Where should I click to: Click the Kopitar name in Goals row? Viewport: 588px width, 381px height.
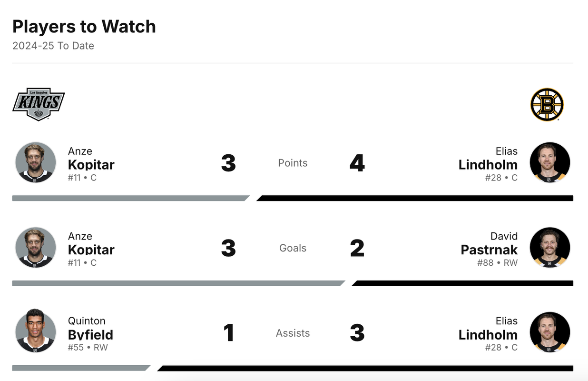[x=91, y=250]
